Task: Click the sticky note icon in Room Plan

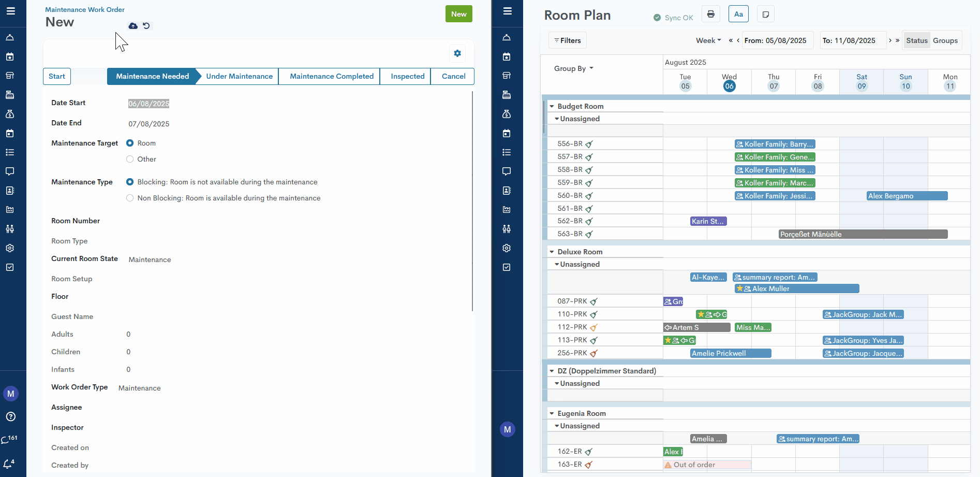Action: point(766,14)
